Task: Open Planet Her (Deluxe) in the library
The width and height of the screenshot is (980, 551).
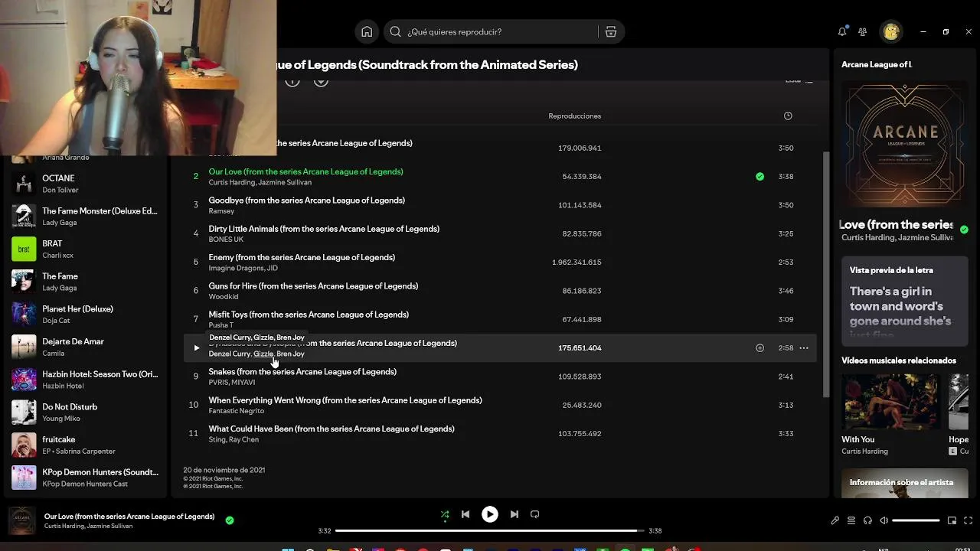Action: [x=84, y=315]
